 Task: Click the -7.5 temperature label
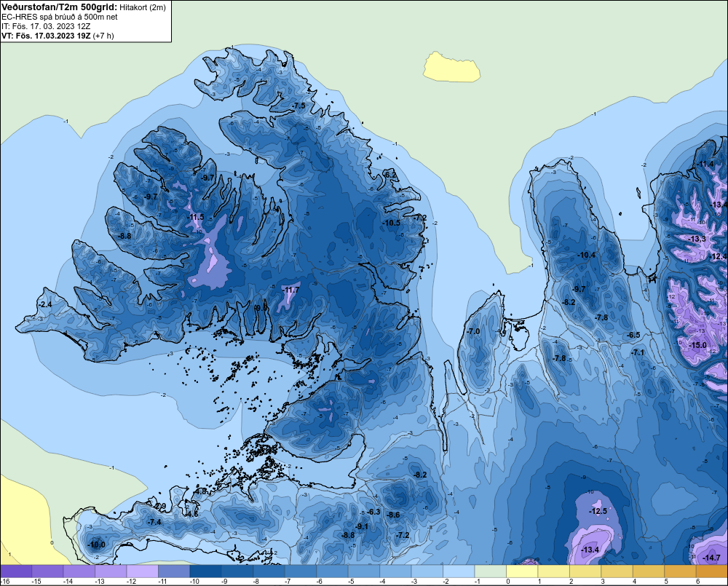[299, 106]
